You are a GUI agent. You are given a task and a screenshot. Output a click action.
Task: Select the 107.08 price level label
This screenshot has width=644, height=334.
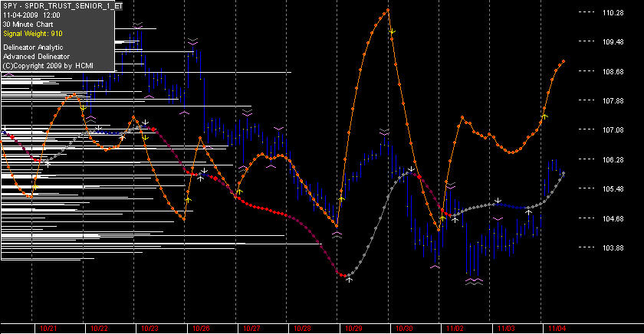click(x=613, y=130)
